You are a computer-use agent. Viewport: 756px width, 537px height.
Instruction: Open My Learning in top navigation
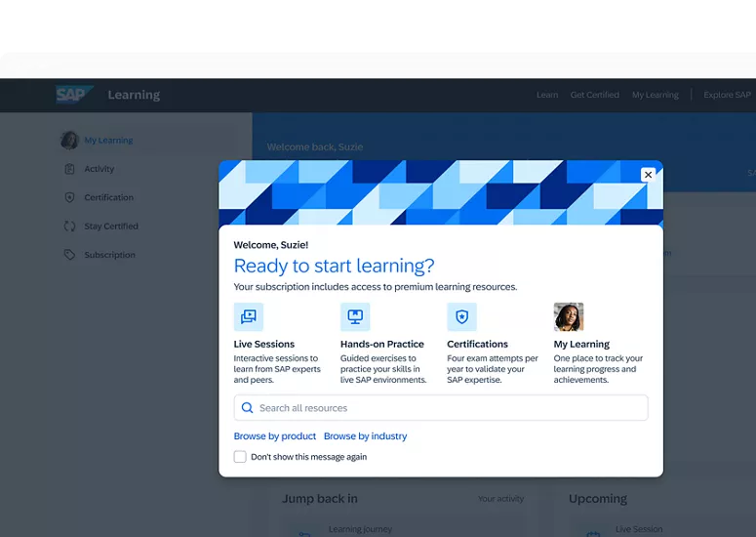coord(656,95)
